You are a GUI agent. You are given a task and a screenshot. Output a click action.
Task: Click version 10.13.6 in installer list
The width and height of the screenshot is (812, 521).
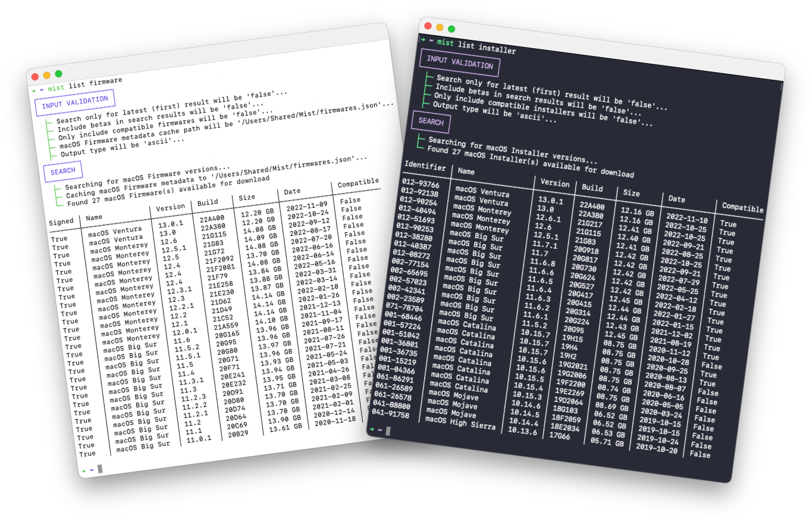pos(522,431)
